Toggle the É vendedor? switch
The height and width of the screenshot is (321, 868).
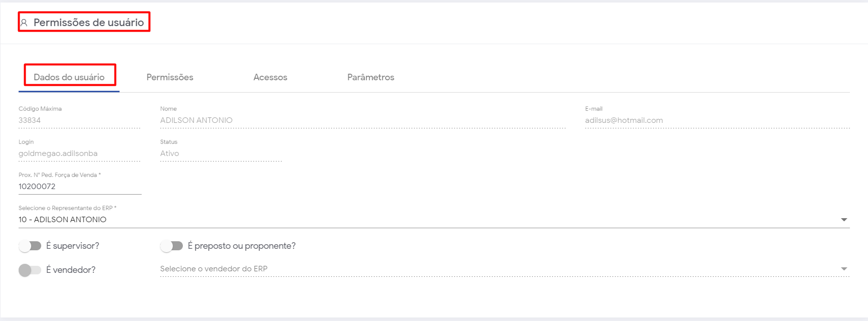pos(30,270)
